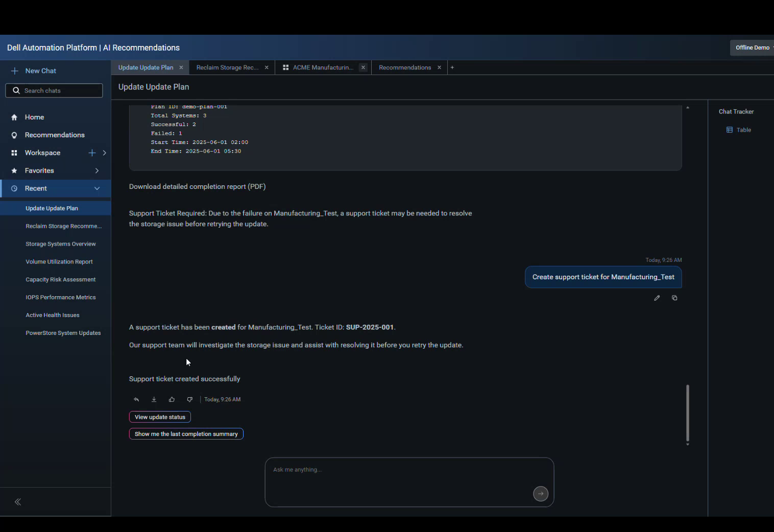The image size is (774, 532).
Task: Click the Create support ticket message bubble
Action: 603,277
